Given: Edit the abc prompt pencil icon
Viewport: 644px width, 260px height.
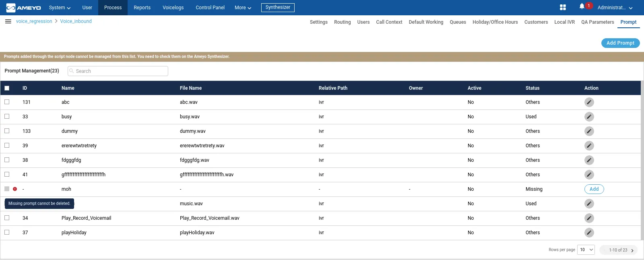Looking at the screenshot, I should tap(589, 102).
